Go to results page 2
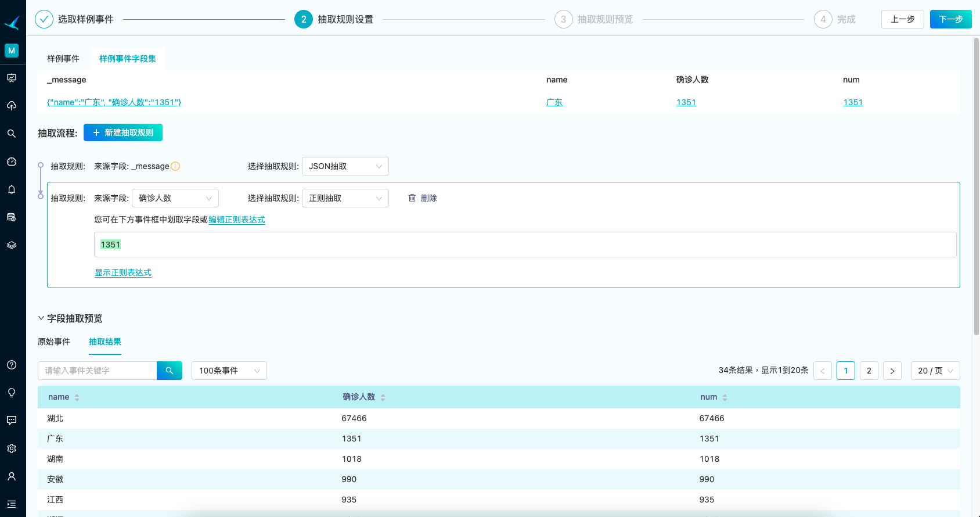 tap(869, 371)
